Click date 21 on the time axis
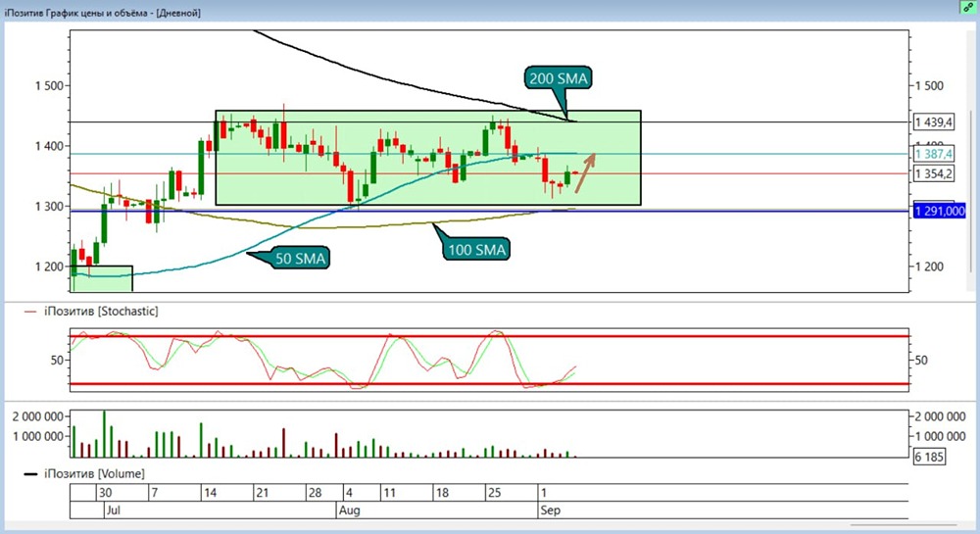Viewport: 980px width, 534px height. pos(263,493)
